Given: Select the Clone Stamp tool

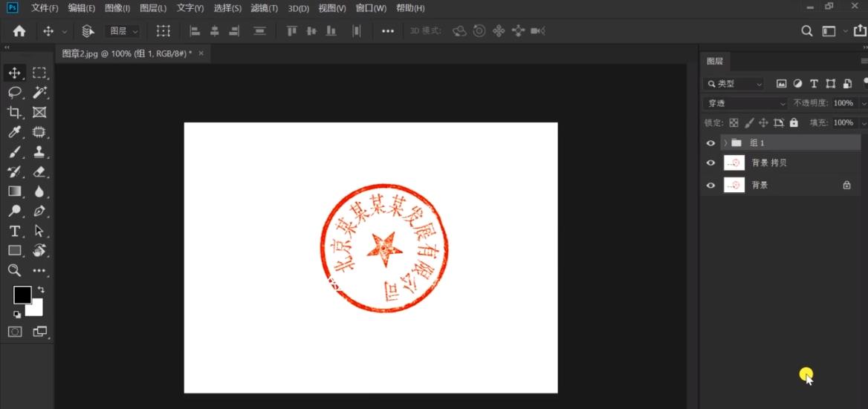Looking at the screenshot, I should (x=39, y=152).
